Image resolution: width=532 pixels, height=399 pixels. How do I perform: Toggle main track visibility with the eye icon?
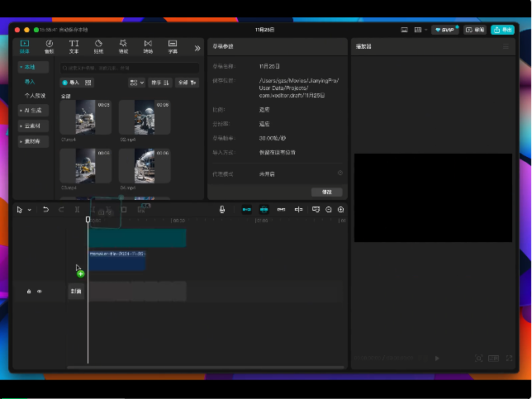[40, 291]
